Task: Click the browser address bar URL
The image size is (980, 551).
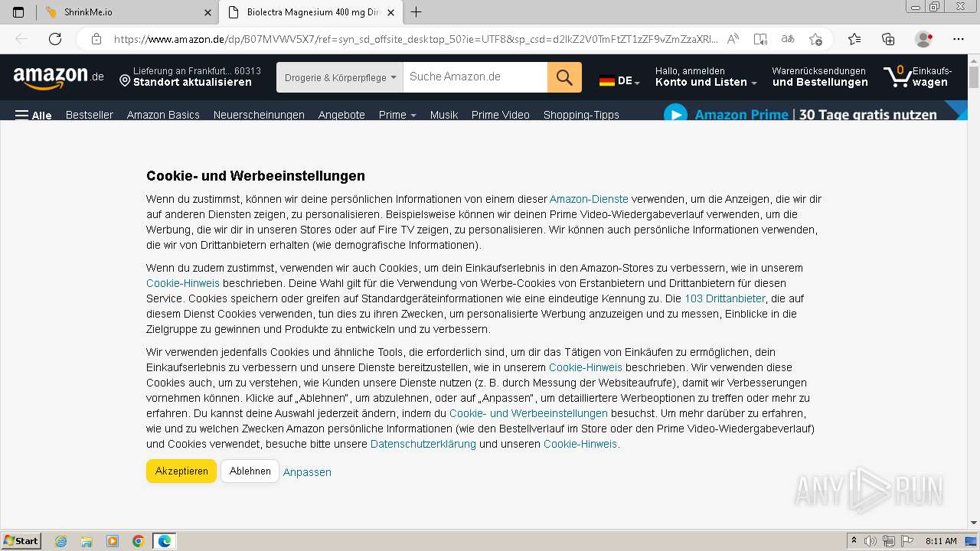Action: point(416,39)
